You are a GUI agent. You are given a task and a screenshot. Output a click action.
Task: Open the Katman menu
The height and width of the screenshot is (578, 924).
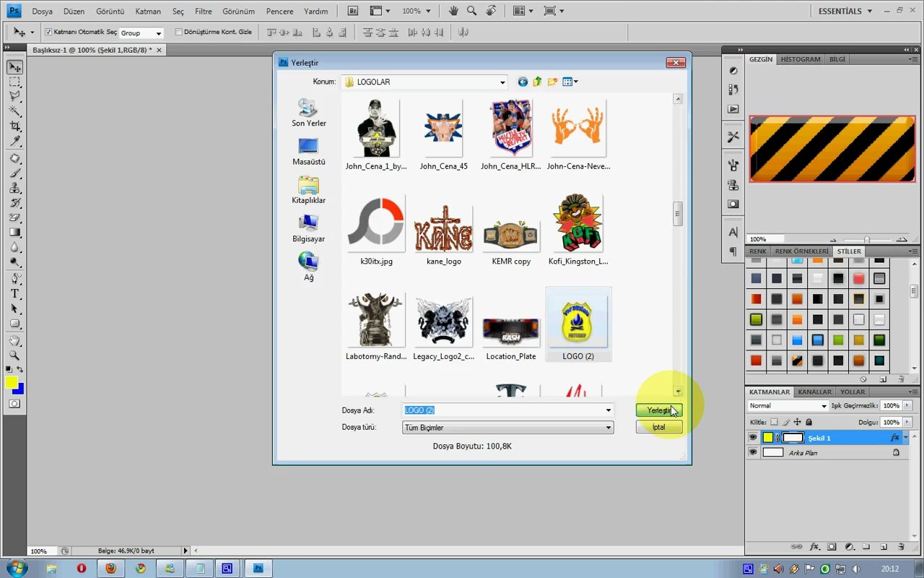tap(148, 12)
